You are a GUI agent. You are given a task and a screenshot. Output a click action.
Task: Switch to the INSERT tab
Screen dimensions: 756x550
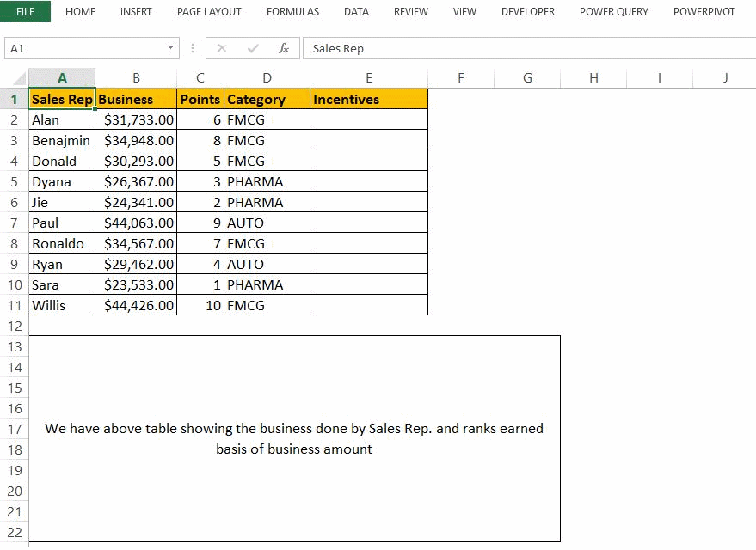pos(136,11)
